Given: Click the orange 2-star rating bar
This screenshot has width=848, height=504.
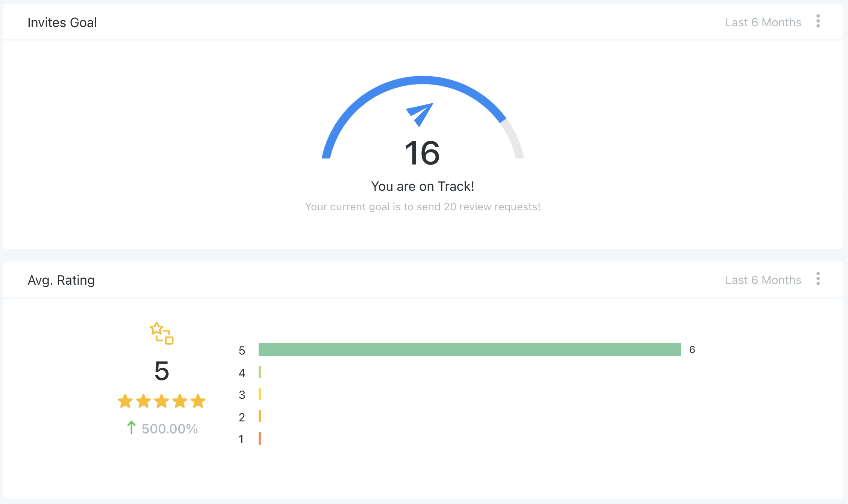Looking at the screenshot, I should [x=260, y=416].
